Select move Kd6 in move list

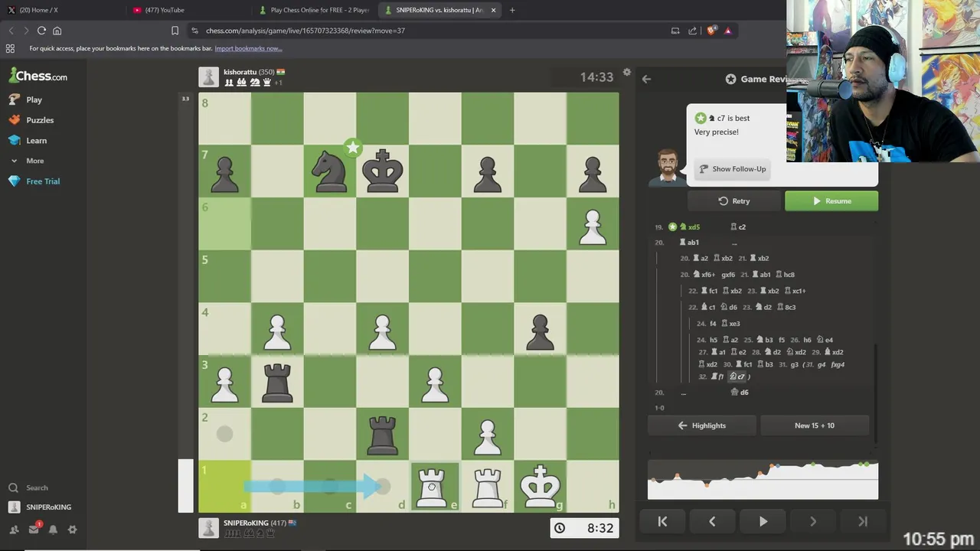[x=740, y=393]
